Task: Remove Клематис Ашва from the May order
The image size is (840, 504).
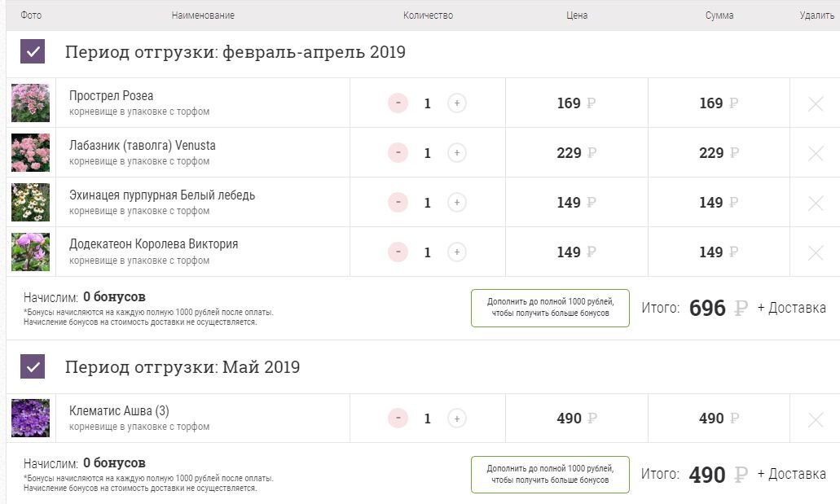Action: (x=817, y=417)
